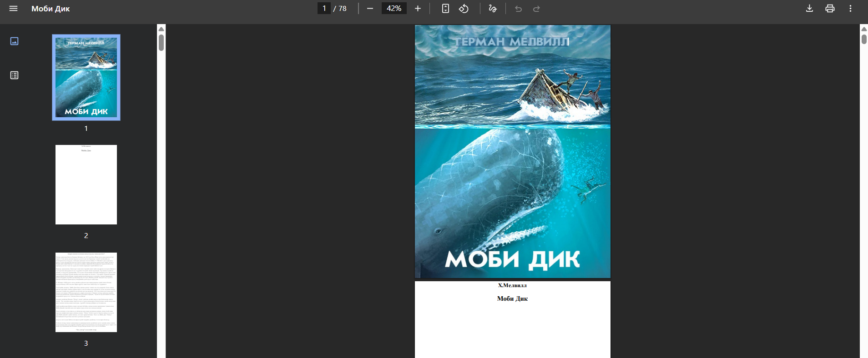Click the thumbnail panel scroll-up arrow
868x358 pixels.
(x=161, y=29)
